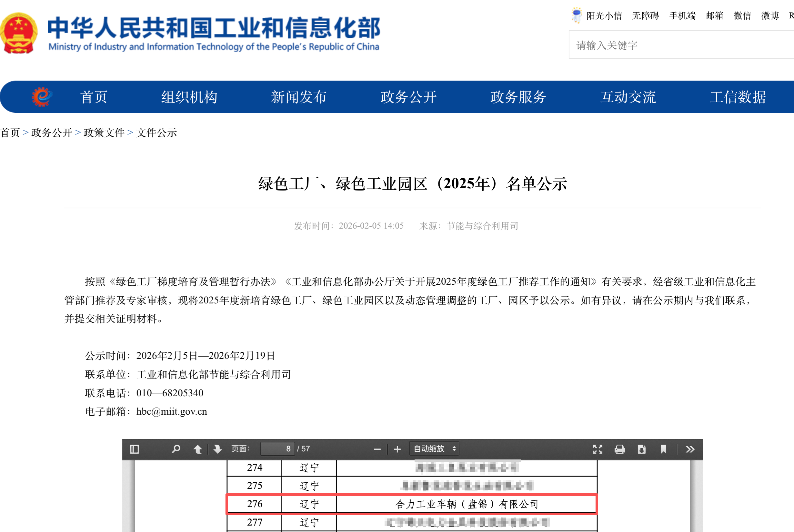Open the PDF search tool
The width and height of the screenshot is (794, 532).
[x=176, y=448]
